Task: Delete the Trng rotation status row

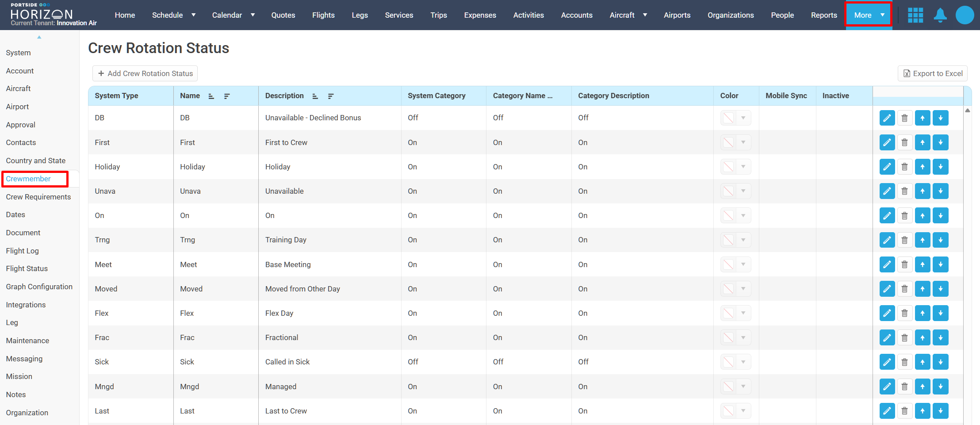Action: click(904, 240)
